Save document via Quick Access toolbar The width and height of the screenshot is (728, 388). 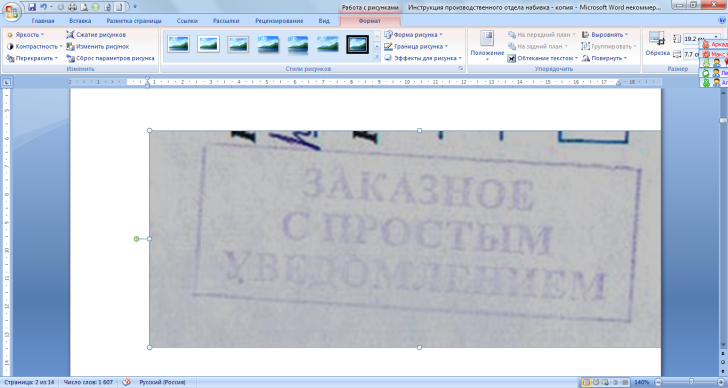[32, 7]
